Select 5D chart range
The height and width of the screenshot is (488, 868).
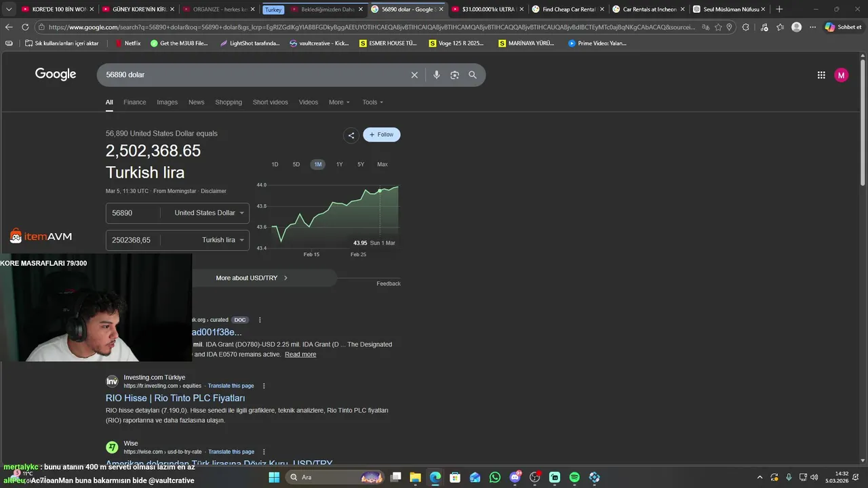(x=296, y=165)
